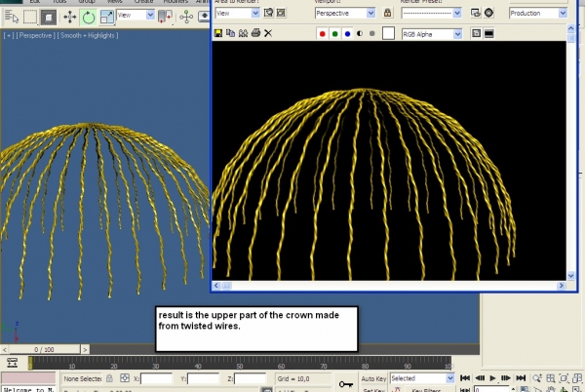Image resolution: width=585 pixels, height=392 pixels.
Task: Clear render window with X icon
Action: click(x=268, y=33)
